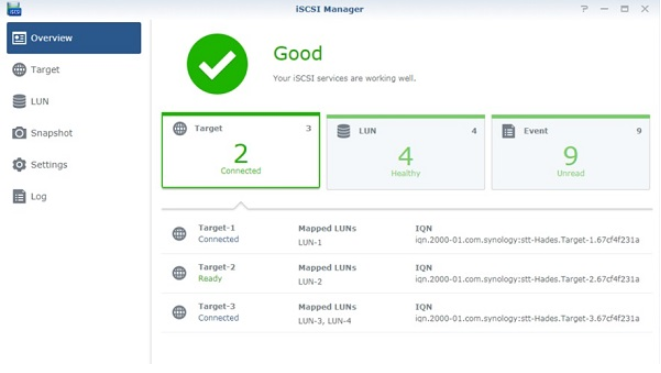Screen dimensions: 661x373
Task: Click the Target-1 globe icon
Action: click(179, 233)
